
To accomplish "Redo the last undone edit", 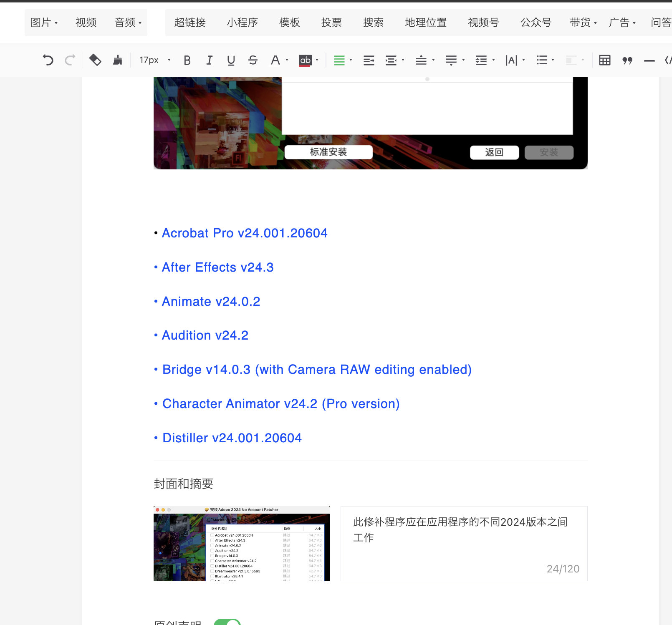I will coord(70,60).
